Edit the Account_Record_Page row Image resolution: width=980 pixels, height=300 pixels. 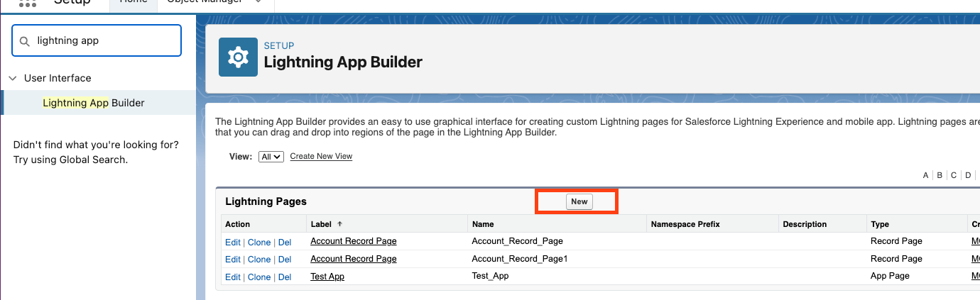coord(233,243)
